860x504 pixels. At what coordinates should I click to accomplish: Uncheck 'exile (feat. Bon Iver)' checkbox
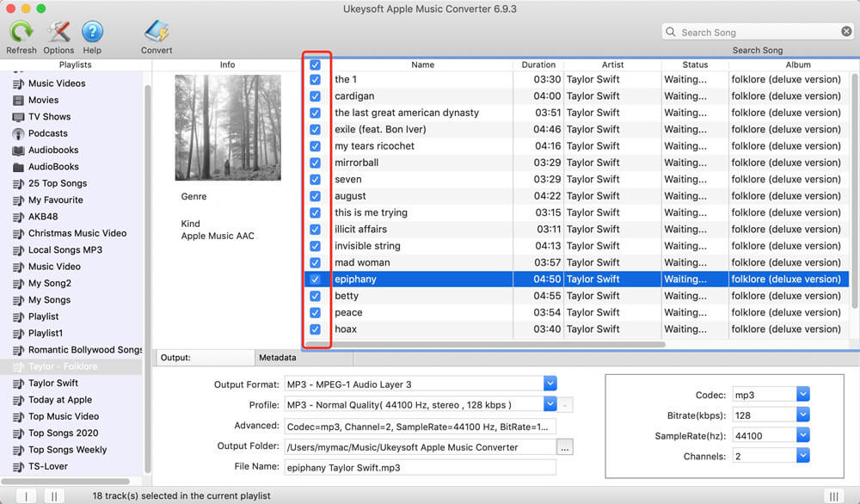pyautogui.click(x=315, y=129)
